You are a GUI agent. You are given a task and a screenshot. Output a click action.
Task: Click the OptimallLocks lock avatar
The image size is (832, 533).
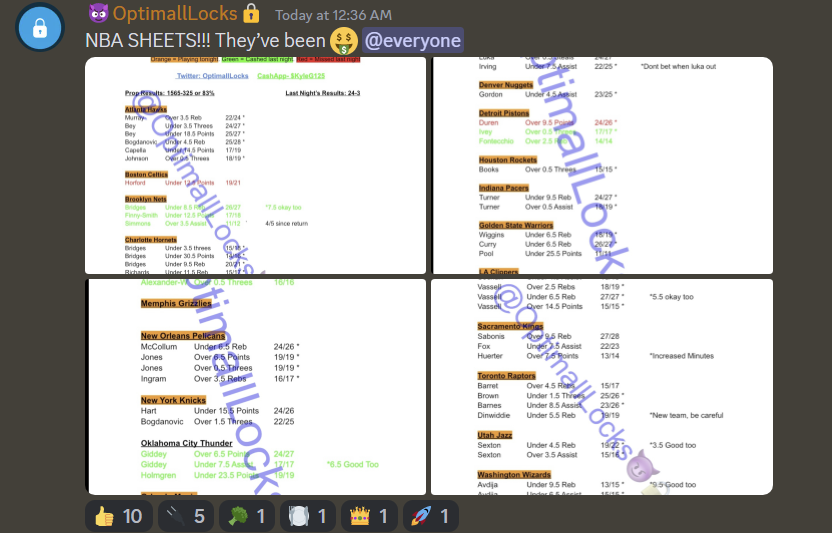pyautogui.click(x=40, y=28)
